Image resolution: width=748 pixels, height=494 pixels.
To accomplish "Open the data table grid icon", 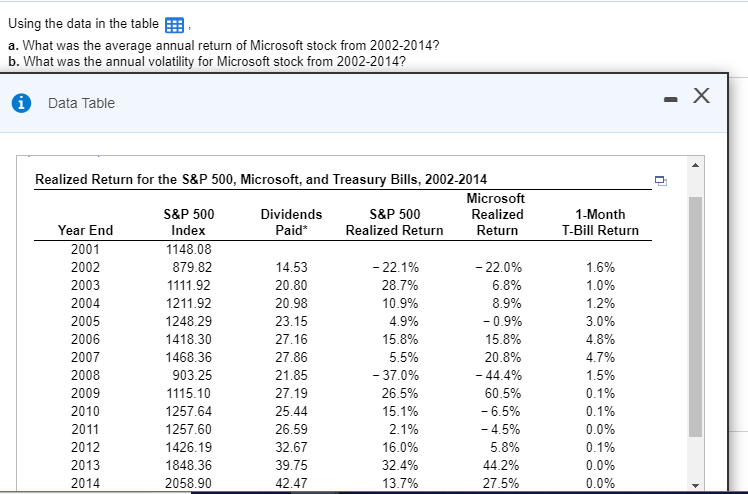I will point(174,25).
